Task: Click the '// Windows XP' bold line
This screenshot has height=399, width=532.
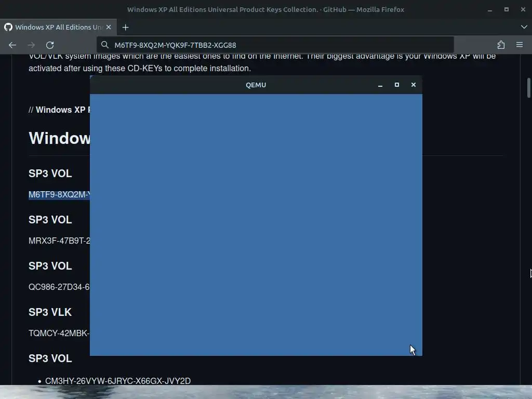Action: [x=59, y=110]
